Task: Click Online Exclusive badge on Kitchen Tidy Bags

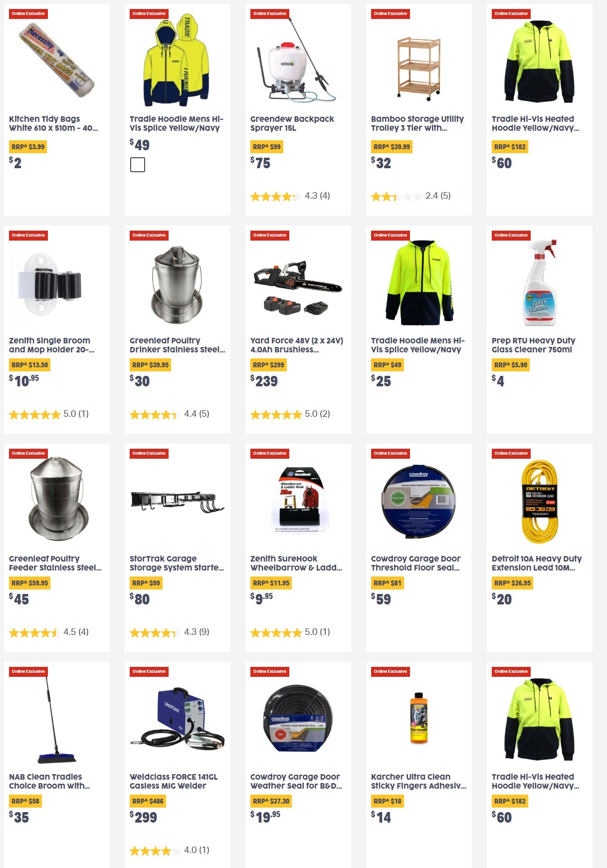Action: 28,13
